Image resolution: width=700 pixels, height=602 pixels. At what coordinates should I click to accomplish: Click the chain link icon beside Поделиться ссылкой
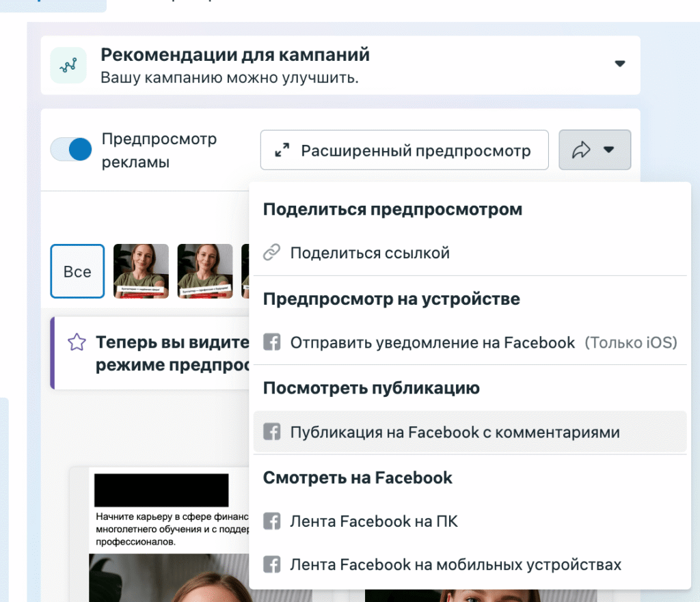coord(272,253)
